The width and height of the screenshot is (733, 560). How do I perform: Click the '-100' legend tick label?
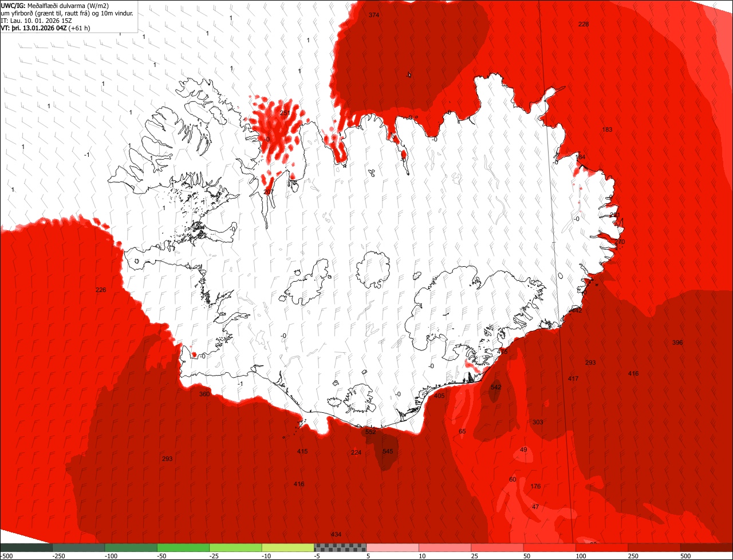110,556
